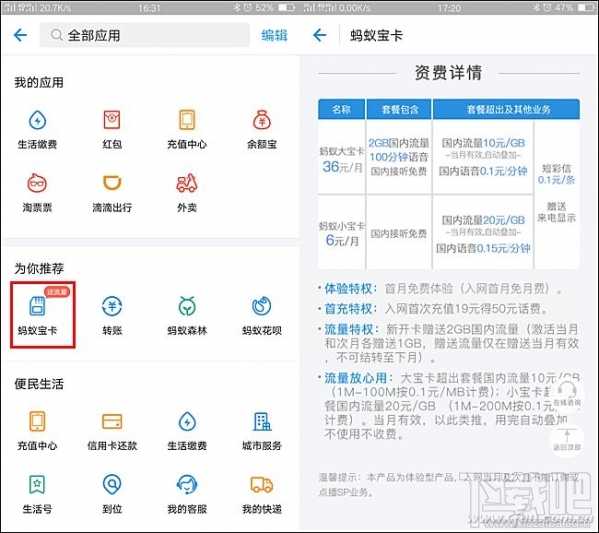Click the 2GB国内流量 text
Viewport: 599px width, 533px height.
pos(398,143)
